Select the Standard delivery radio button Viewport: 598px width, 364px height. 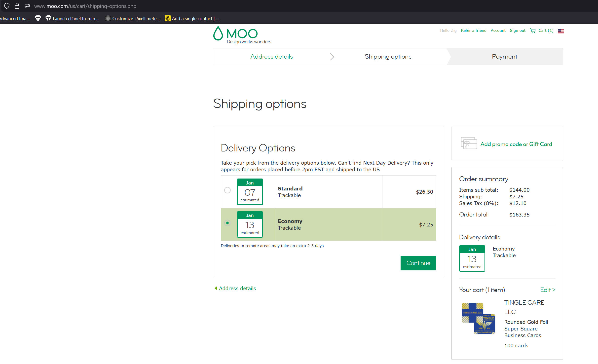pos(227,190)
